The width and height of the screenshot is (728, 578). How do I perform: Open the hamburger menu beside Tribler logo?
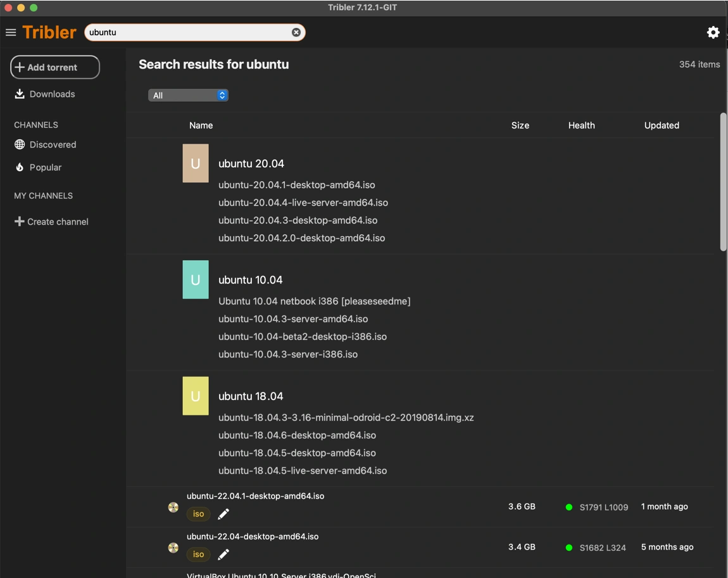coord(11,32)
